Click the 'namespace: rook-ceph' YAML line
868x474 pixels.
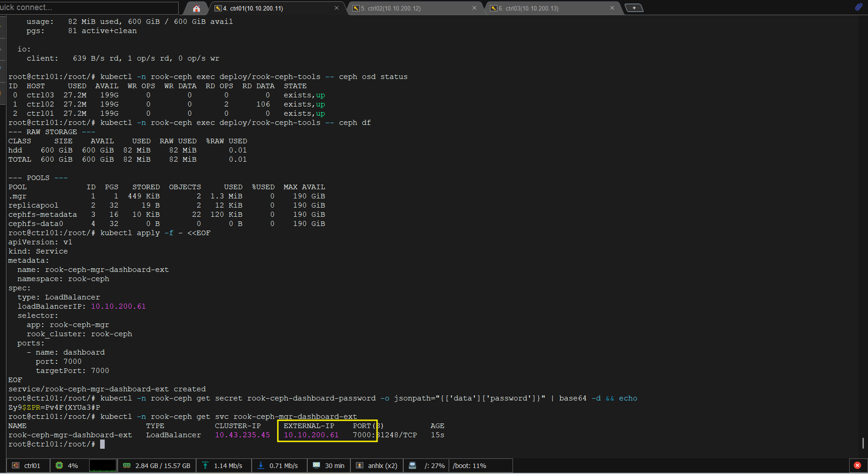63,279
